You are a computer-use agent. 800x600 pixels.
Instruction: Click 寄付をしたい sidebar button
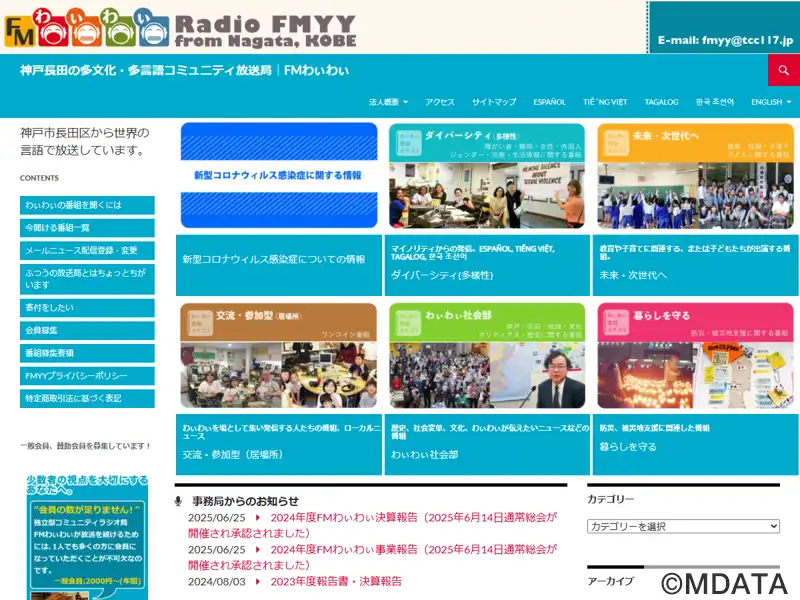[x=87, y=308]
